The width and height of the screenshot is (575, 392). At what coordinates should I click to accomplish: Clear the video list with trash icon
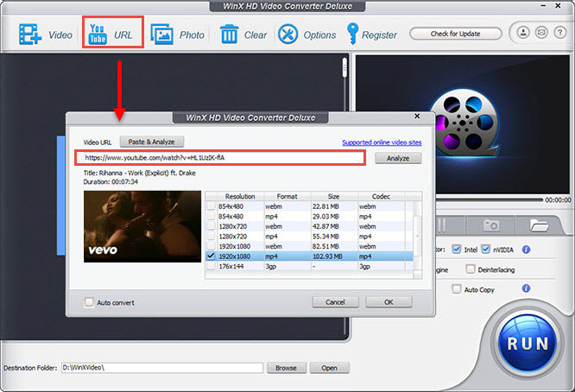(x=243, y=35)
